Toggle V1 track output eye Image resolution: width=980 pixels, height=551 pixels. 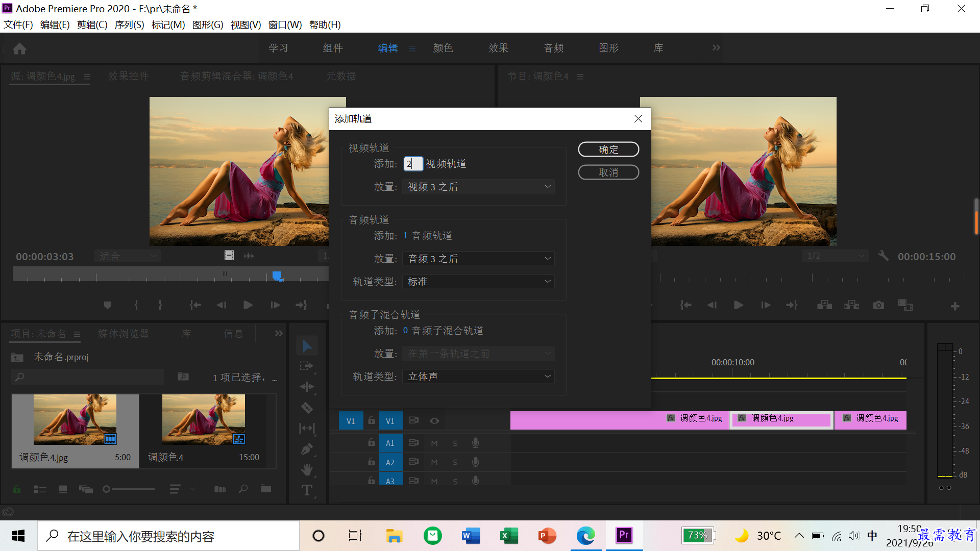[x=434, y=421]
